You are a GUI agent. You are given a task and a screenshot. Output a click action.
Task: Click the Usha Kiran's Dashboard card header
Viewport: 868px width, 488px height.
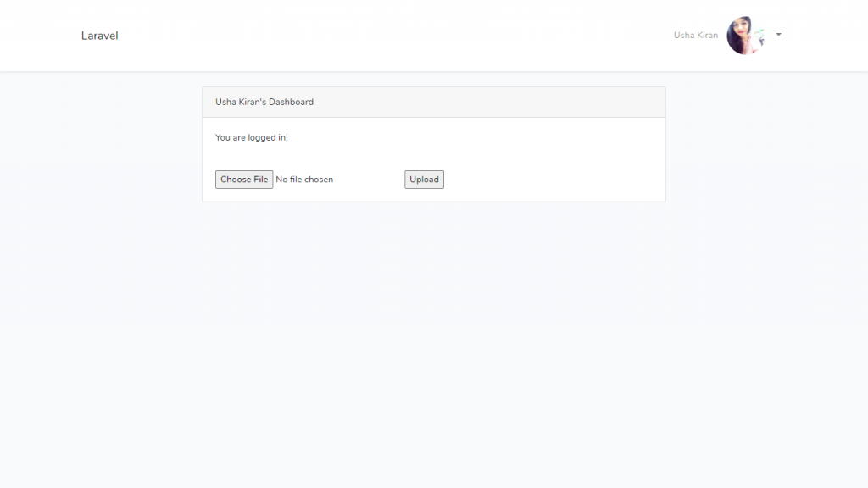pos(433,102)
